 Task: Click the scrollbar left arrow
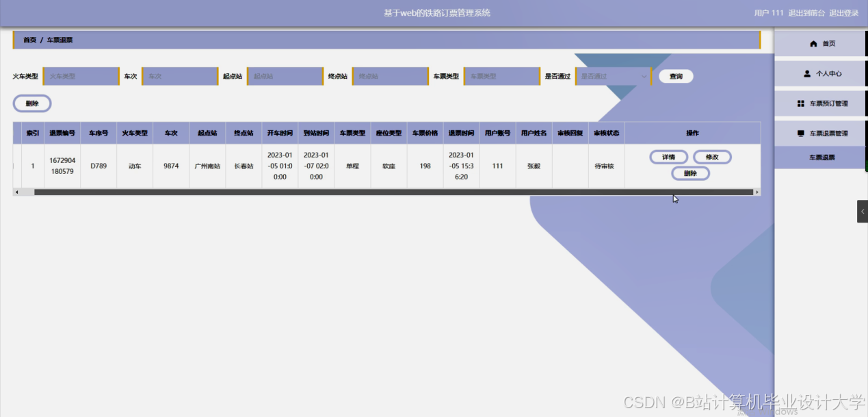[16, 192]
